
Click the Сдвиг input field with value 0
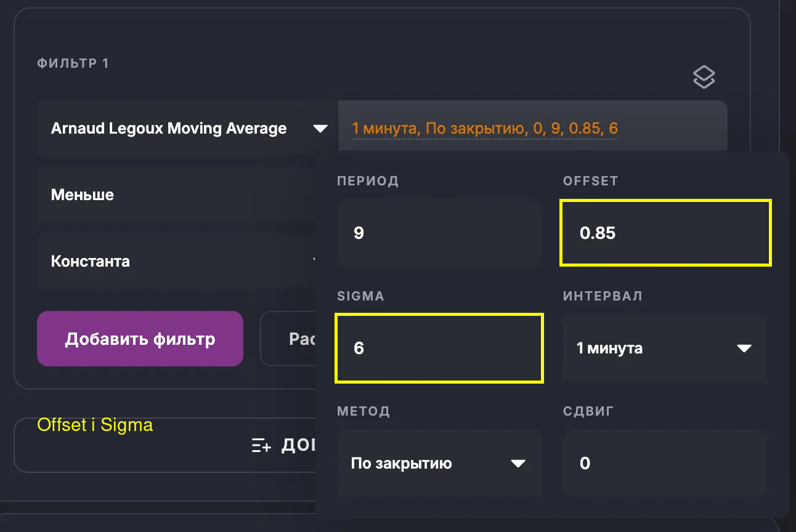pyautogui.click(x=665, y=463)
